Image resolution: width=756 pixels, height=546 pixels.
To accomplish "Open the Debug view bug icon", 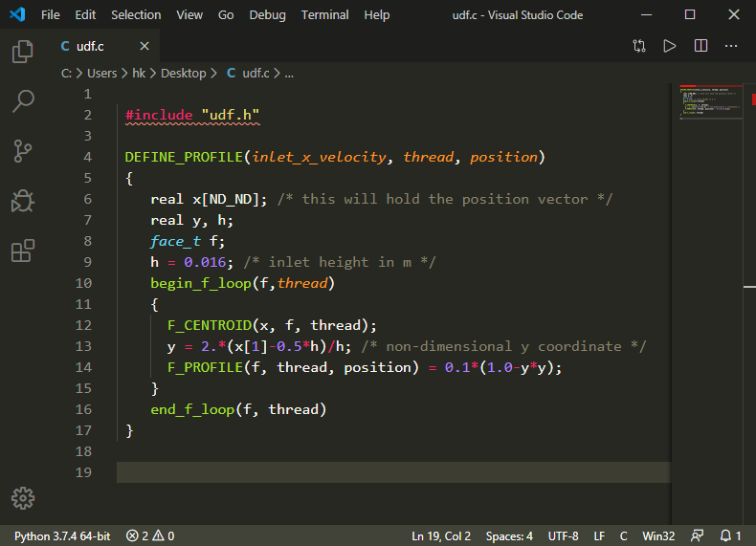I will pos(22,201).
